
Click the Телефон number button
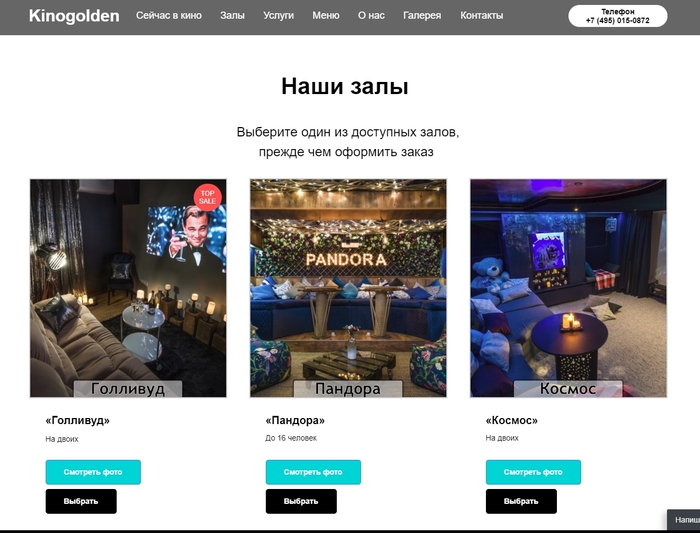pyautogui.click(x=618, y=16)
